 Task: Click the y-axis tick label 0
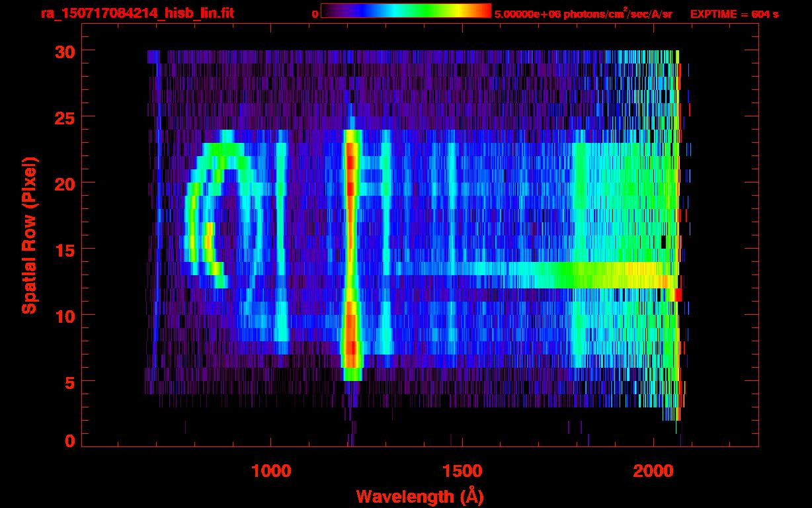69,441
